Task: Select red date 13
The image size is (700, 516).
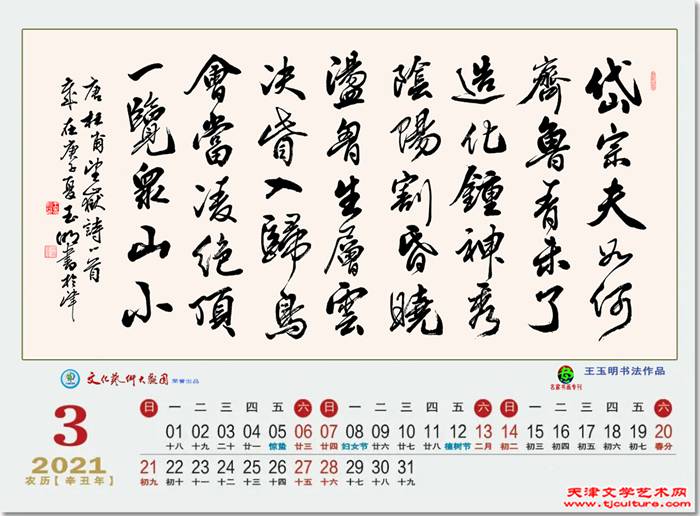Action: click(483, 432)
